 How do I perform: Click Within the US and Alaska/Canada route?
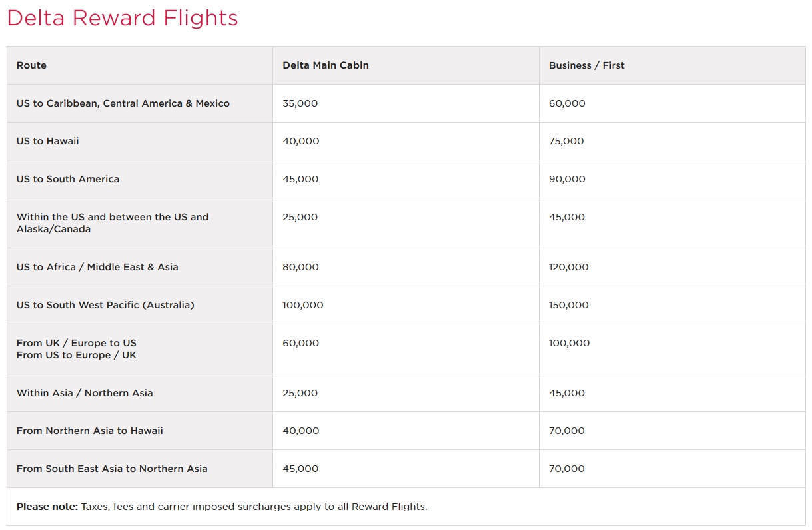(x=113, y=223)
